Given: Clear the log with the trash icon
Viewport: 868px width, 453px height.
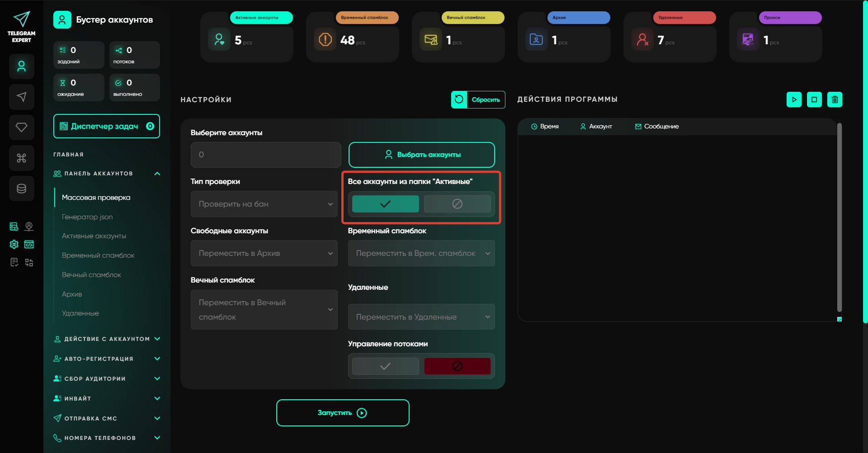Looking at the screenshot, I should coord(835,99).
